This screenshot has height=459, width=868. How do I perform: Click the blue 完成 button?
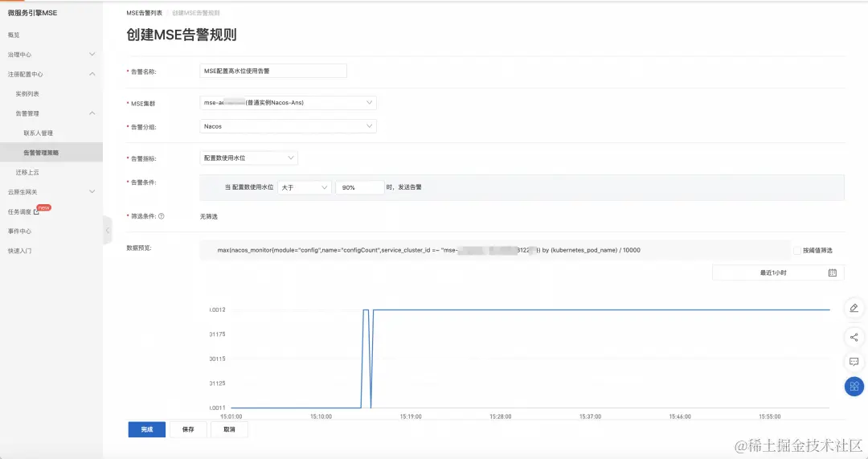(x=147, y=429)
